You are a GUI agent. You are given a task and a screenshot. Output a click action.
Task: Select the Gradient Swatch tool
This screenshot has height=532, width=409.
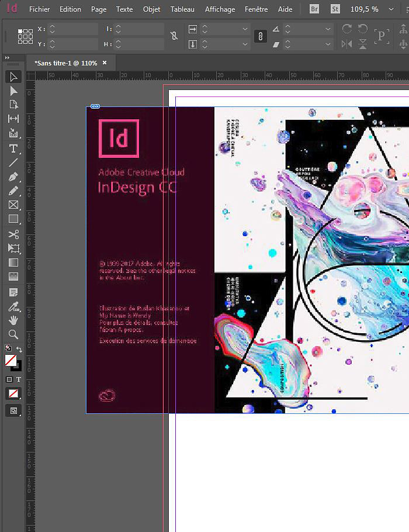click(x=13, y=262)
